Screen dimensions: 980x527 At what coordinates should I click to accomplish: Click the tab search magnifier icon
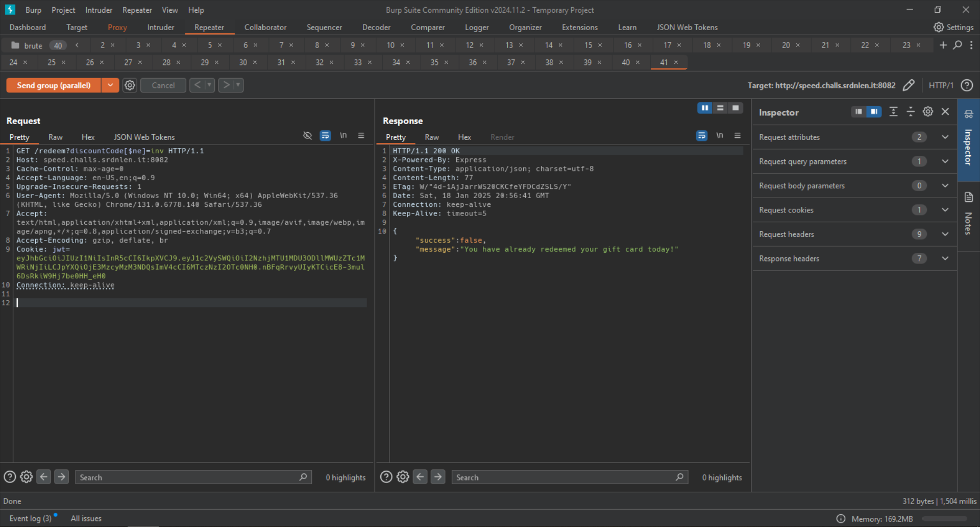tap(958, 45)
